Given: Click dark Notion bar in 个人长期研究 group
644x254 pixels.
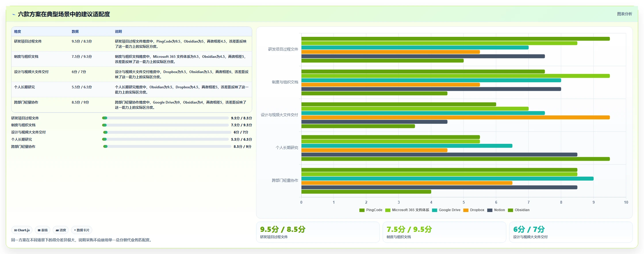Looking at the screenshot, I should (439, 155).
